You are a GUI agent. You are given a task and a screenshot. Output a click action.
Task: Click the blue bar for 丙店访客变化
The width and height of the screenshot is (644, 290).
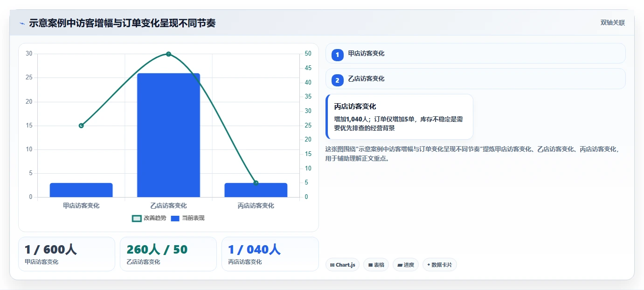pyautogui.click(x=256, y=190)
